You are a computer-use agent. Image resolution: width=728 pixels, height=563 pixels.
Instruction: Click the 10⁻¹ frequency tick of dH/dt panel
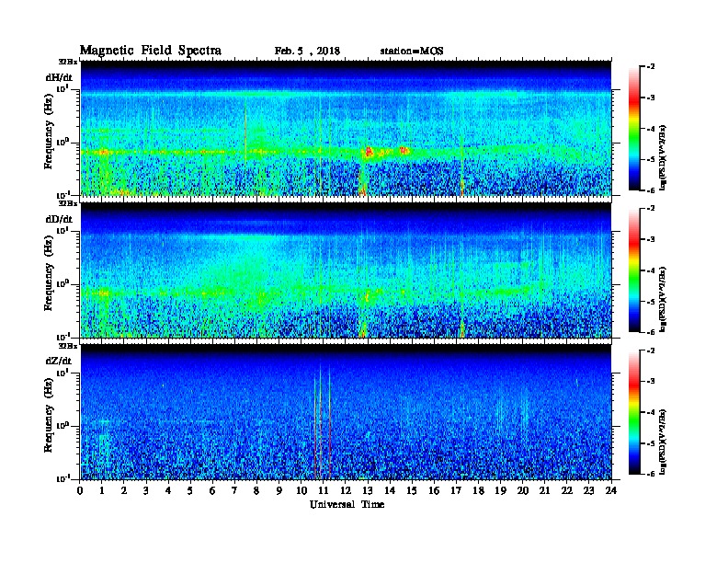pos(63,194)
